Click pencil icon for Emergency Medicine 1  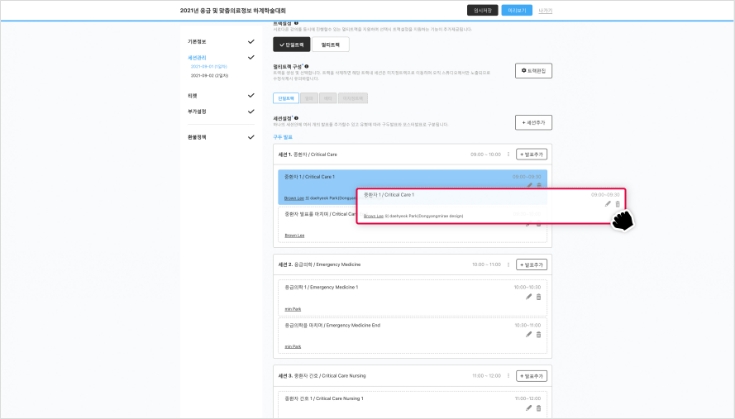tap(529, 296)
